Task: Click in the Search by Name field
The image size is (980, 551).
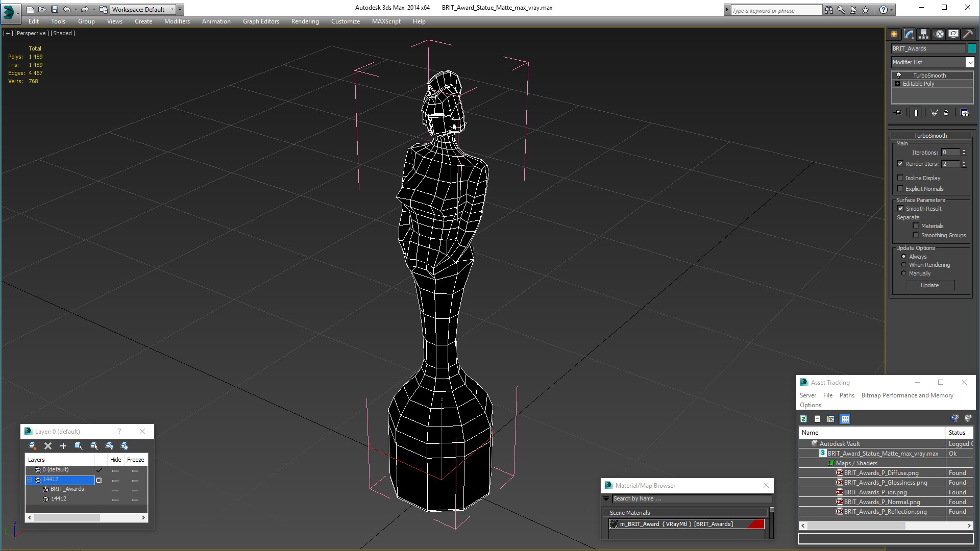Action: (x=692, y=499)
